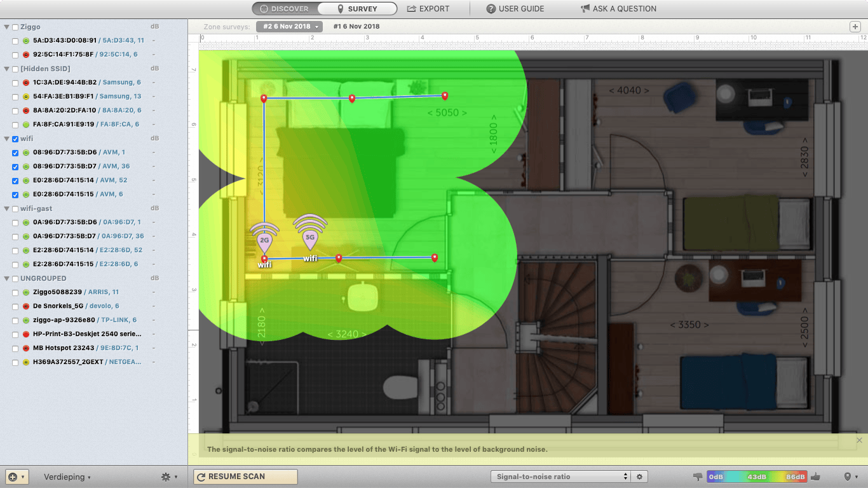Select the #1 6 Nov 2018 survey tab
This screenshot has height=488, width=868.
[x=356, y=27]
